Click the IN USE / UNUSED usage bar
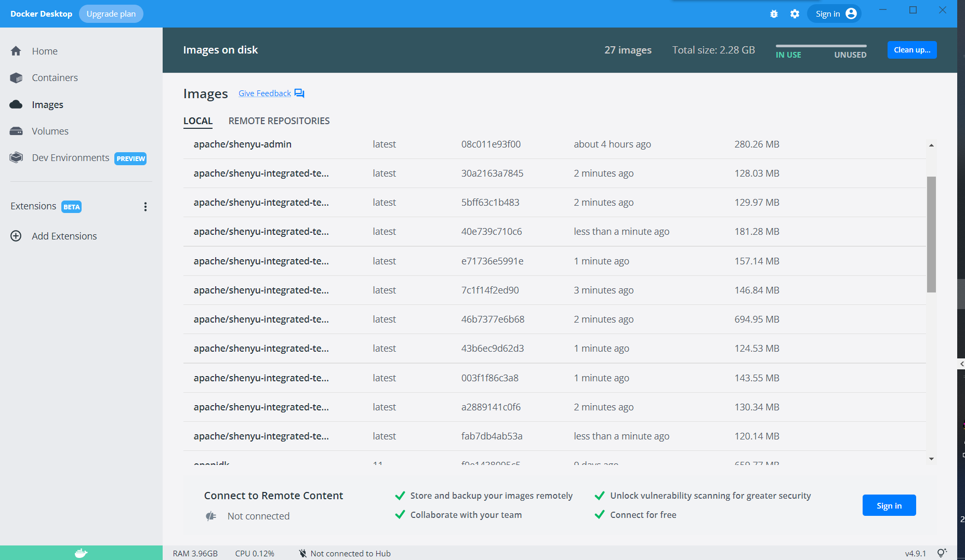 pyautogui.click(x=821, y=46)
